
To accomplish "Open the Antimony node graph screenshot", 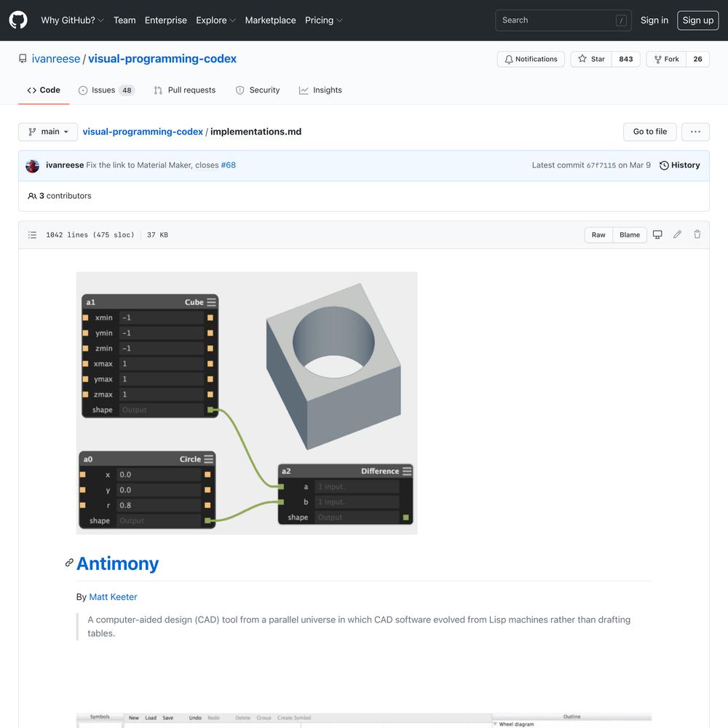I will click(247, 403).
